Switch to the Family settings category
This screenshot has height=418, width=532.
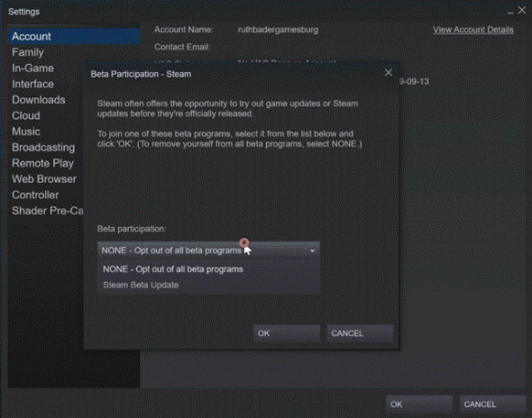point(28,52)
